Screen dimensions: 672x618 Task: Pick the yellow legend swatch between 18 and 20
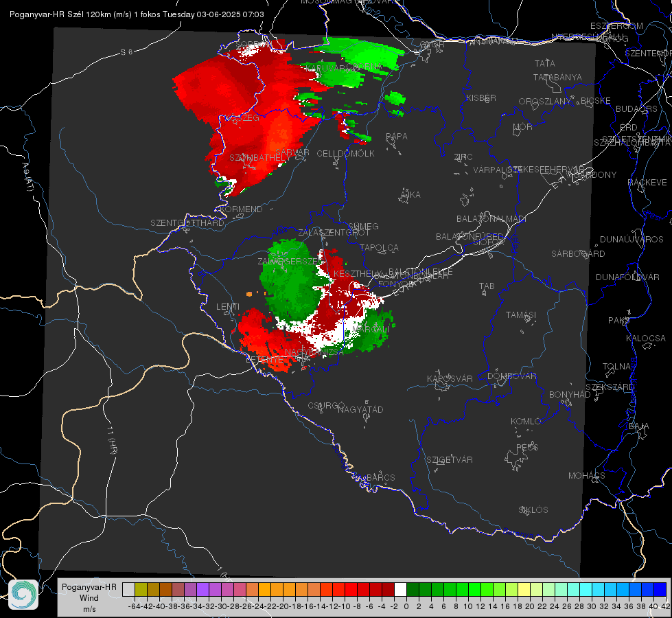pos(524,590)
